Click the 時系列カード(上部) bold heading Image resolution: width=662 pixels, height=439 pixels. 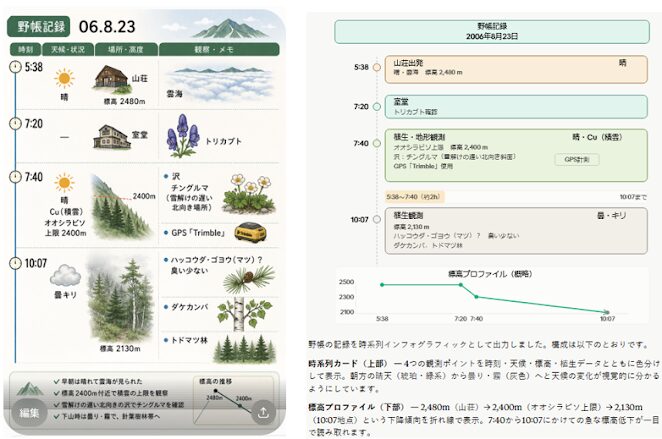348,363
